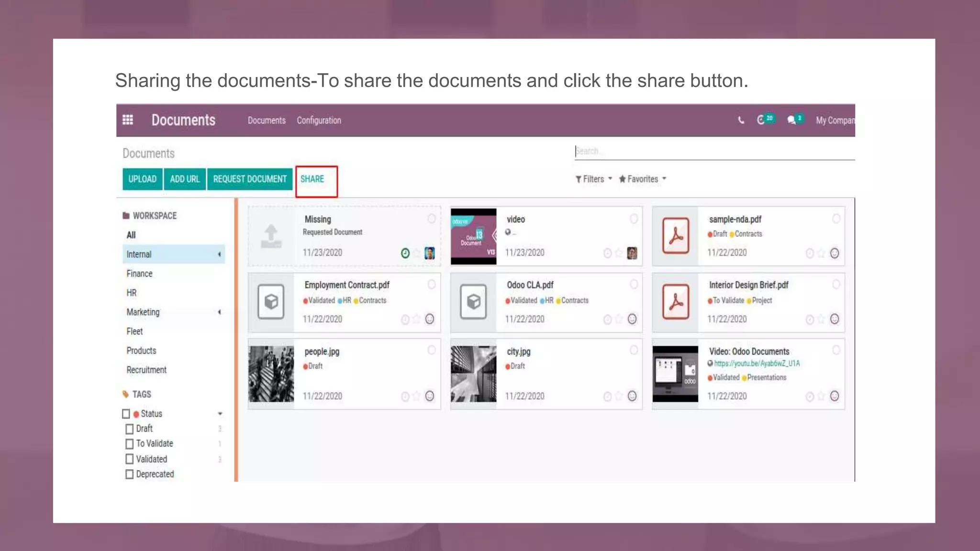Click the star on Employment Contract.pdf
Viewport: 980px width, 551px height.
(417, 319)
